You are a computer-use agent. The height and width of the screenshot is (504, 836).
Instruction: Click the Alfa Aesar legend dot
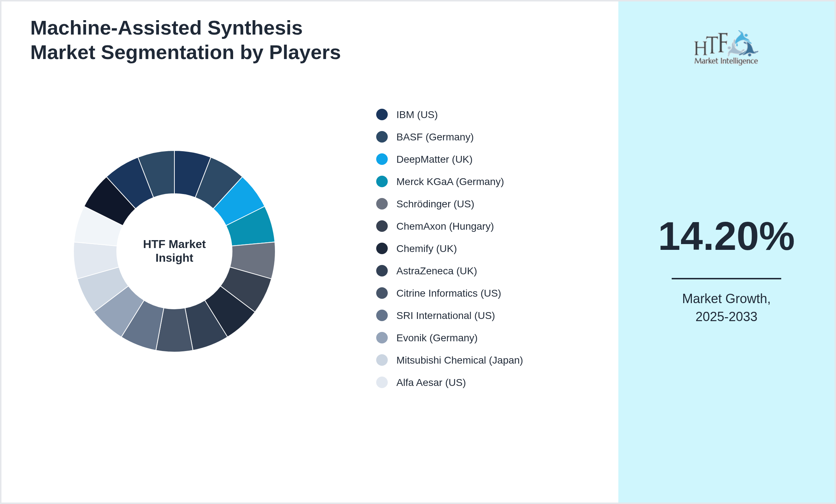coord(381,382)
